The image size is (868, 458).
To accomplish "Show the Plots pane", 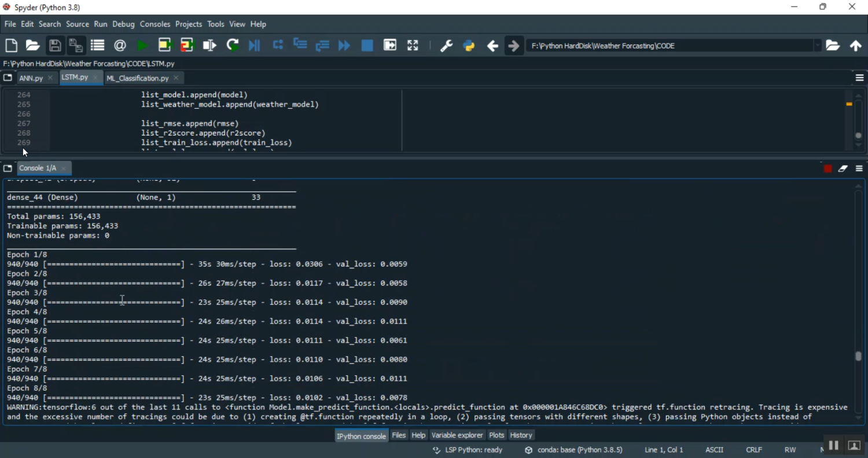I will pyautogui.click(x=496, y=435).
